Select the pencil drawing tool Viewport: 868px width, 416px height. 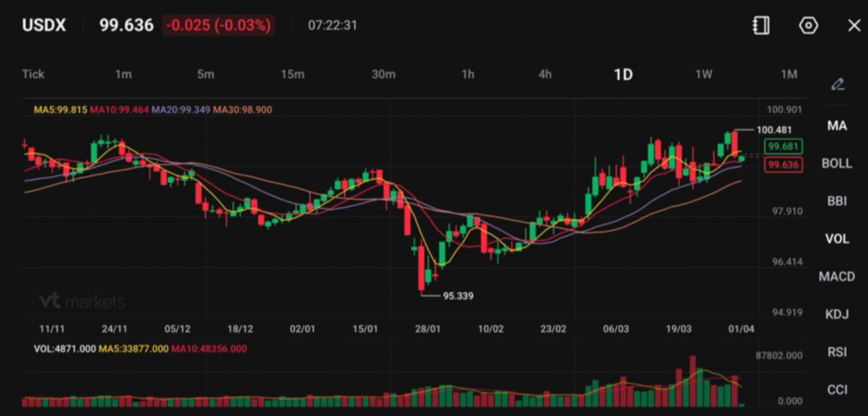tap(837, 84)
